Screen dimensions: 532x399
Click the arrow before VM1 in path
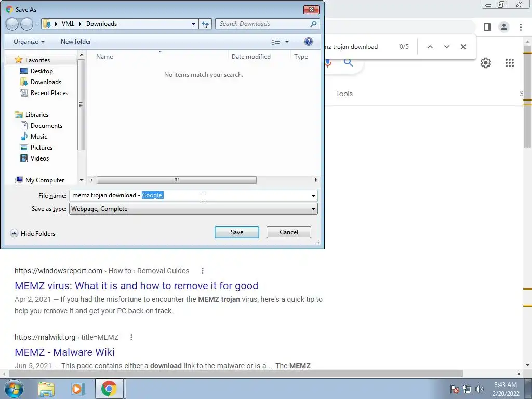[x=56, y=24]
